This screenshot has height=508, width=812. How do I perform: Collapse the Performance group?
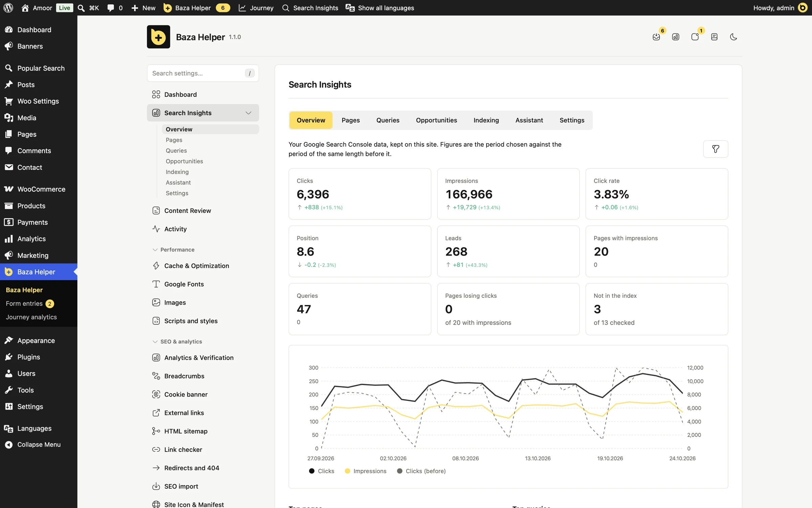tap(173, 250)
